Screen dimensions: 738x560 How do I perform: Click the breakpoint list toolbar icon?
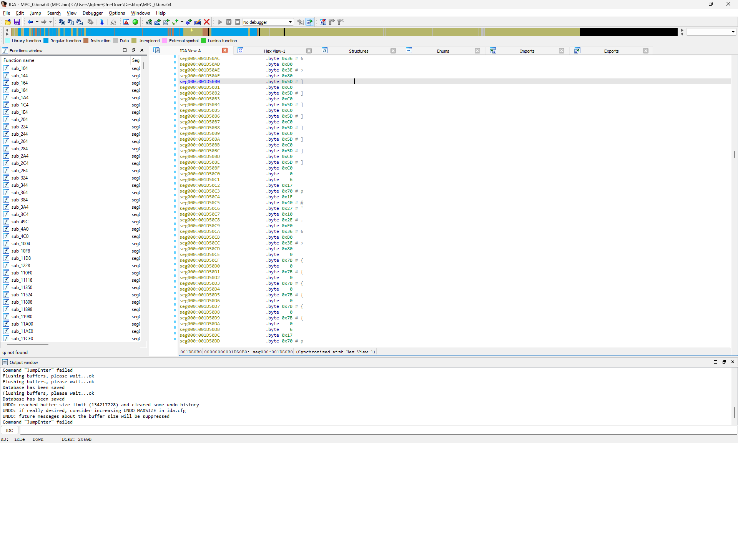tap(323, 22)
